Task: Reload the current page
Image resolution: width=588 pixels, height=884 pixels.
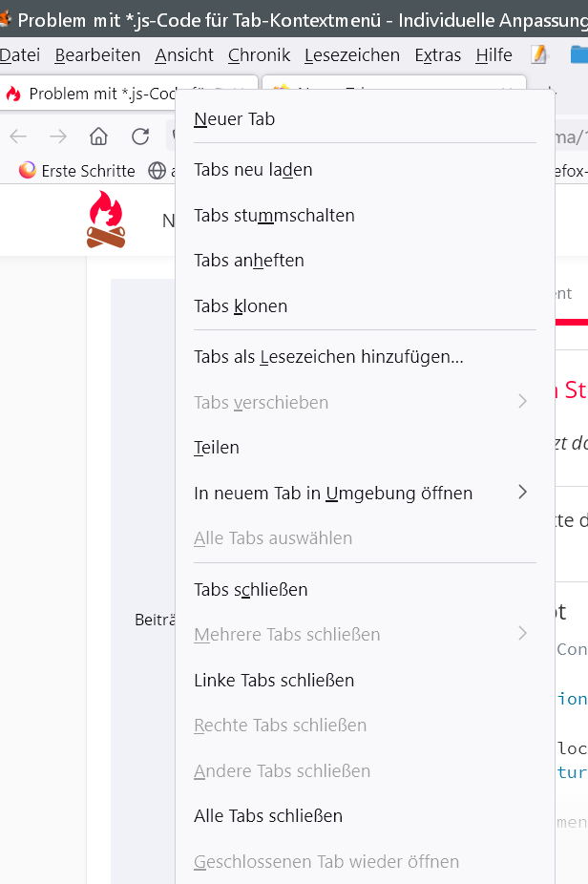Action: pyautogui.click(x=140, y=137)
